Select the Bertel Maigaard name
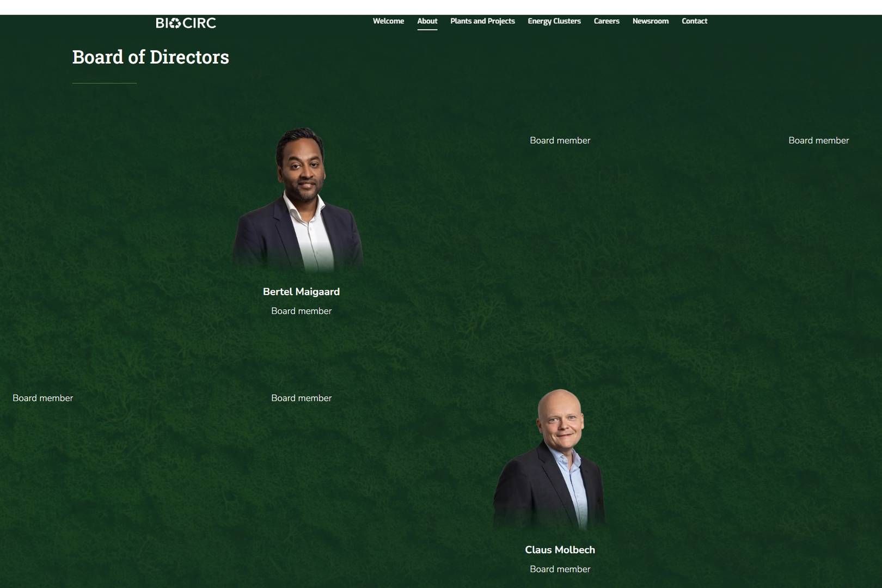The image size is (882, 588). pos(301,292)
